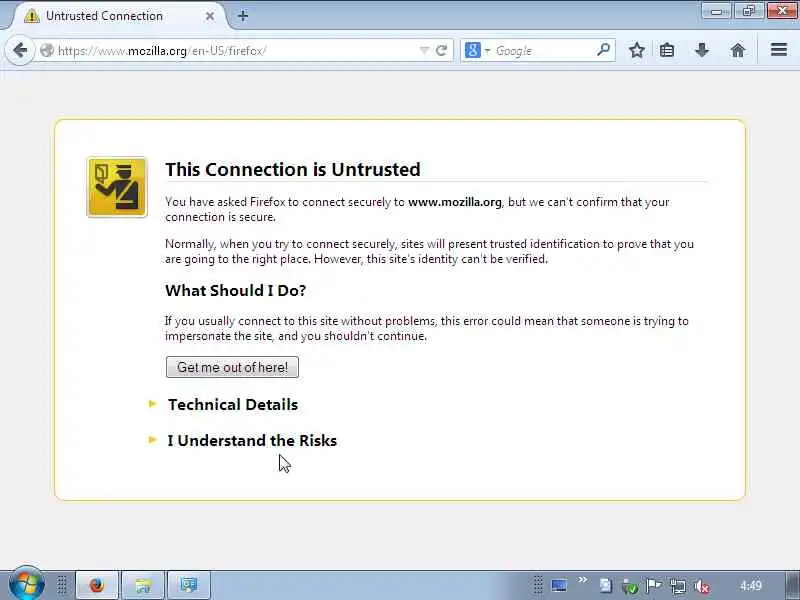Open file explorer from taskbar
The image size is (800, 600).
click(x=143, y=585)
